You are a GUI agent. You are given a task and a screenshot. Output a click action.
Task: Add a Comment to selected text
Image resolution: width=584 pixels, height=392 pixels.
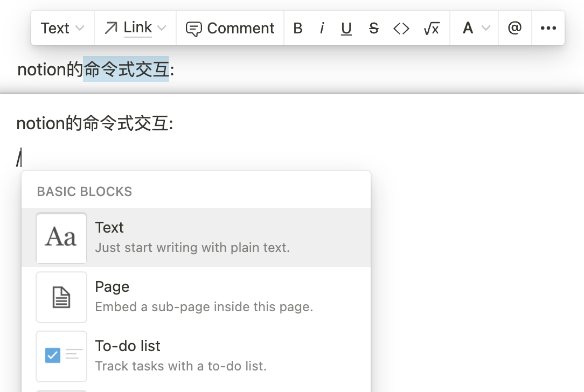pyautogui.click(x=230, y=29)
